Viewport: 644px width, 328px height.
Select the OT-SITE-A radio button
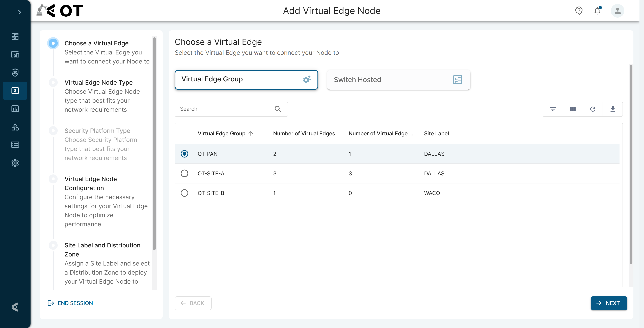click(x=184, y=173)
